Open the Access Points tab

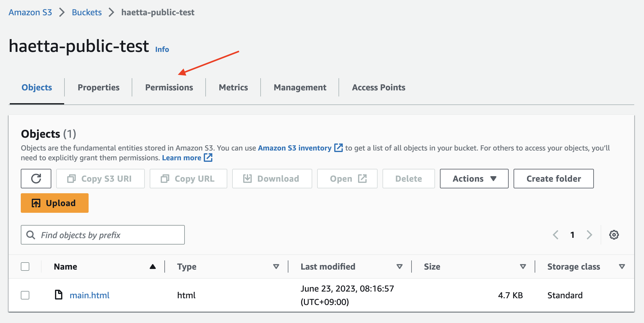[x=379, y=87]
